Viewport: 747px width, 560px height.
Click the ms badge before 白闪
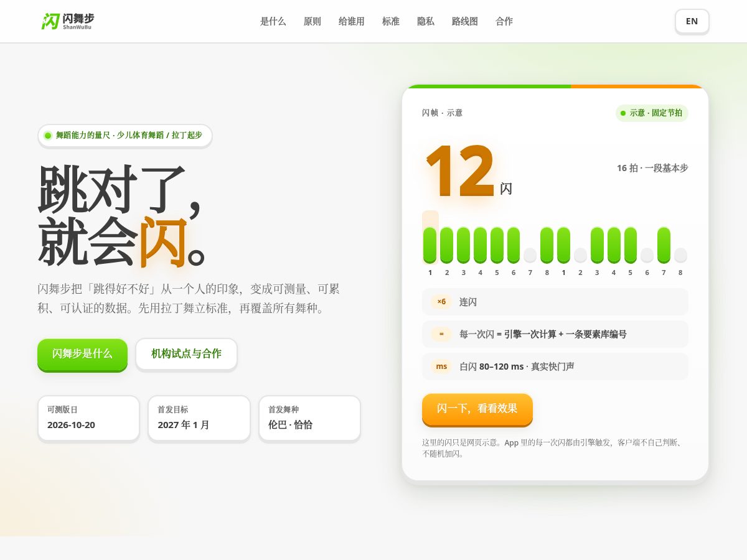(x=441, y=366)
